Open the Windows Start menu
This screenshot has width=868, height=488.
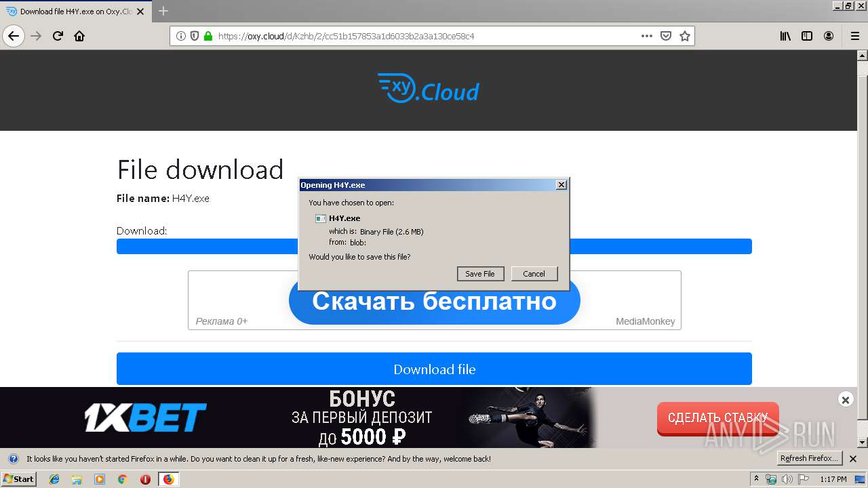point(18,479)
